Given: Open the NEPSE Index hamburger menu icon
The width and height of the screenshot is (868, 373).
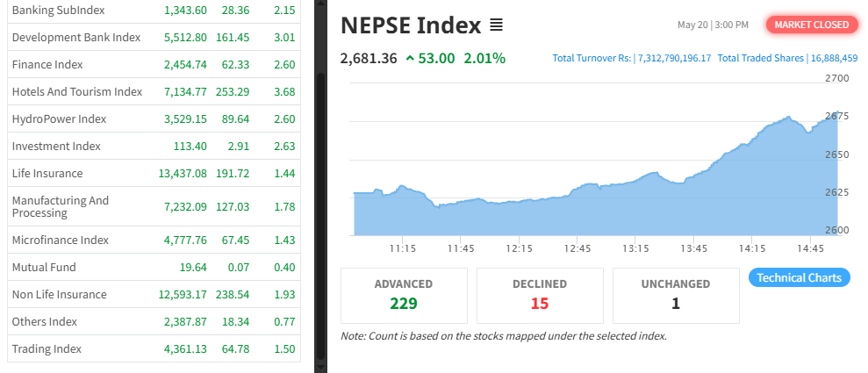Looking at the screenshot, I should coord(496,25).
